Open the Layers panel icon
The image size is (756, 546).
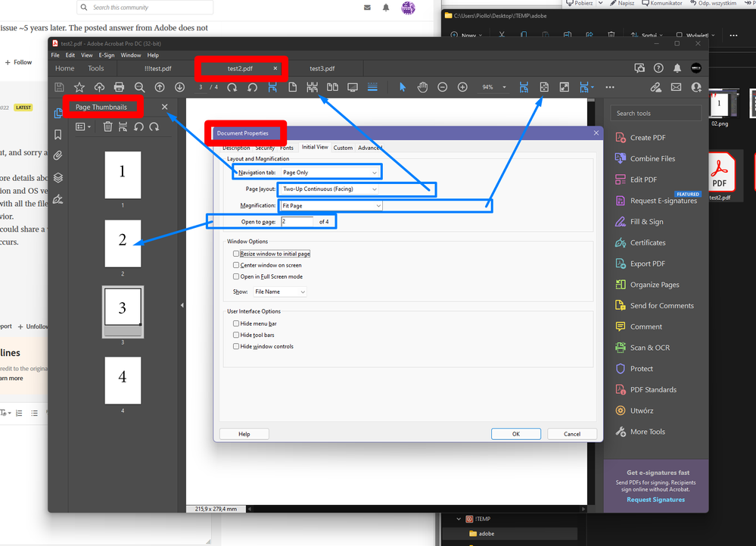(58, 177)
